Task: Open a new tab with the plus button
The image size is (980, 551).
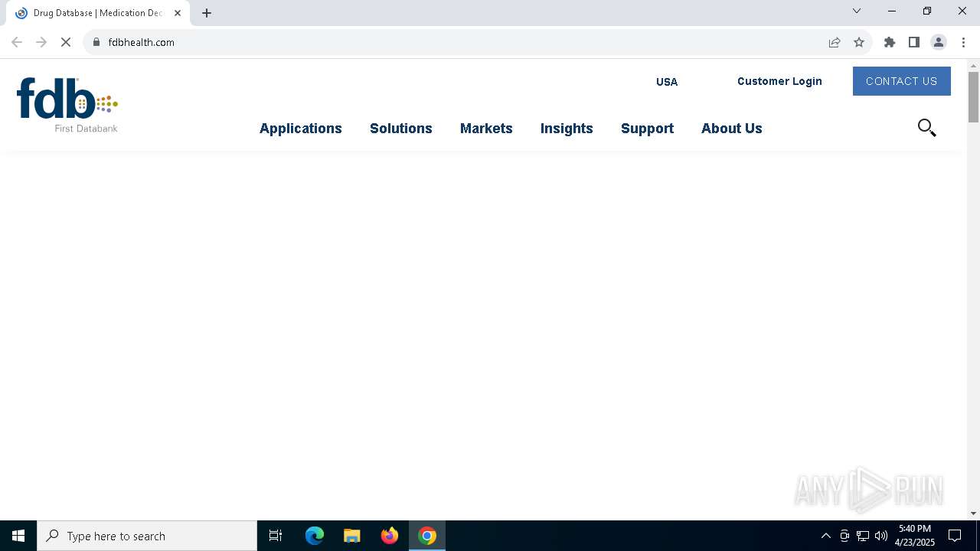Action: pos(207,13)
